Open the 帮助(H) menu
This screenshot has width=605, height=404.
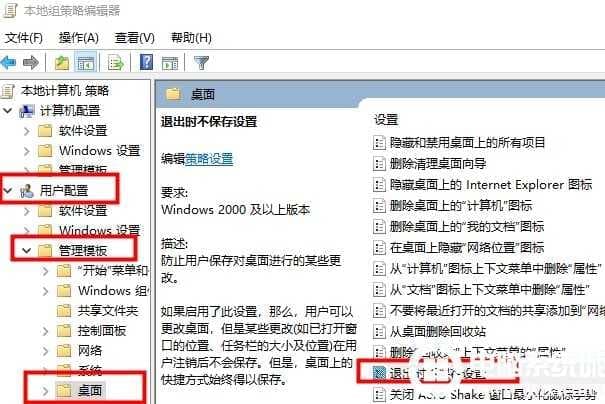pos(191,38)
